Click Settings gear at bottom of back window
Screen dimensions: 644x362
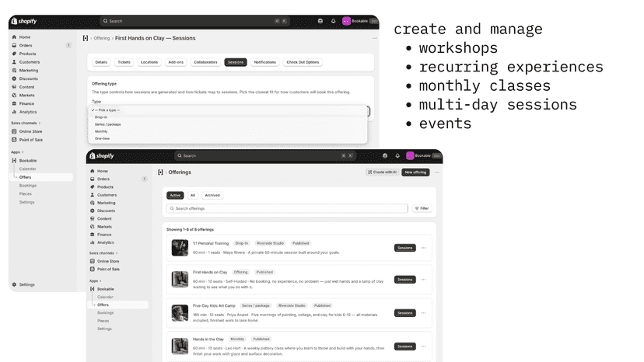coord(14,284)
